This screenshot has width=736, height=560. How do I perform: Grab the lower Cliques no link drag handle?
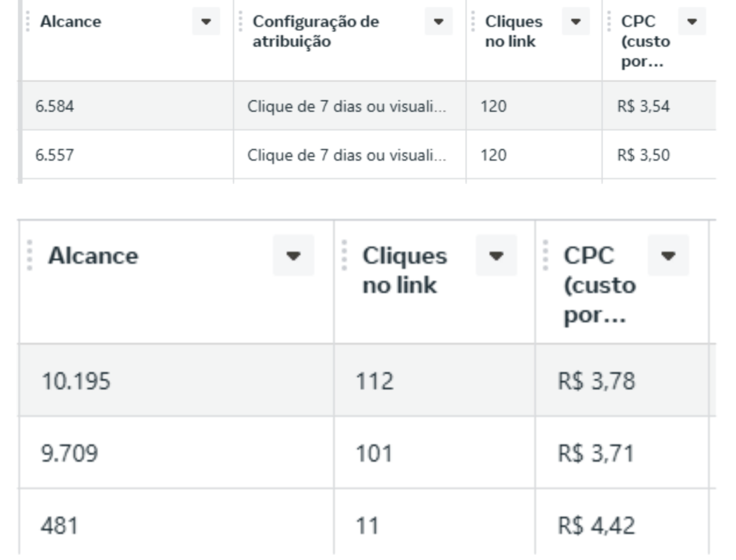pyautogui.click(x=344, y=255)
